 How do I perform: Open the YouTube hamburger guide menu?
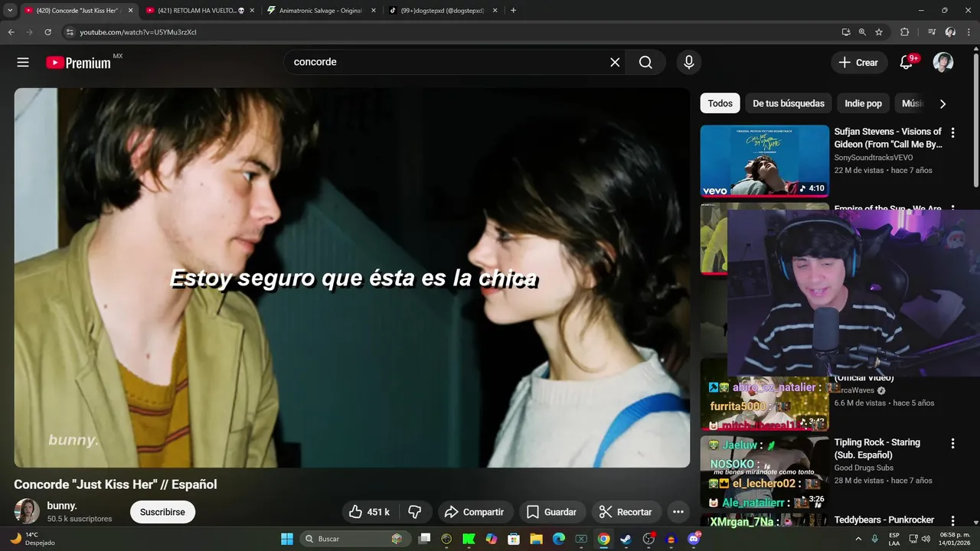coord(23,63)
